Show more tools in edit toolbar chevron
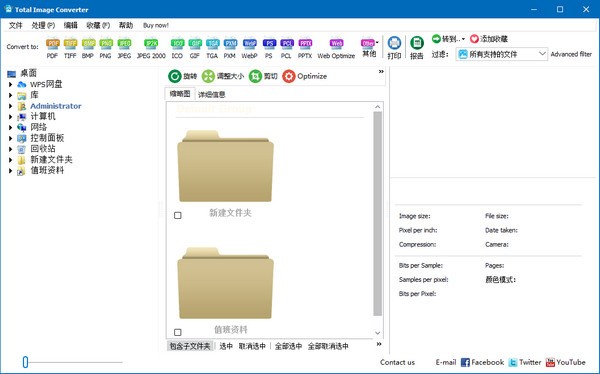600x374 pixels. [381, 72]
